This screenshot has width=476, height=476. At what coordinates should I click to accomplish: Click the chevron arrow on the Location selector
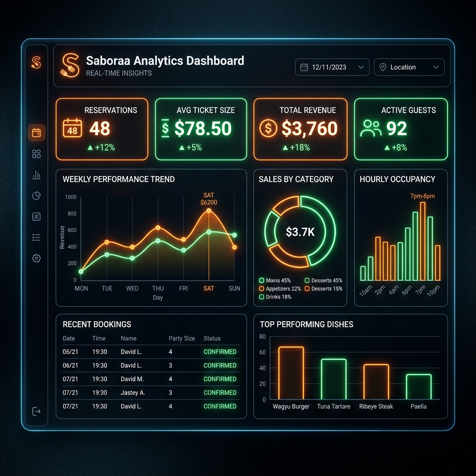coord(436,67)
